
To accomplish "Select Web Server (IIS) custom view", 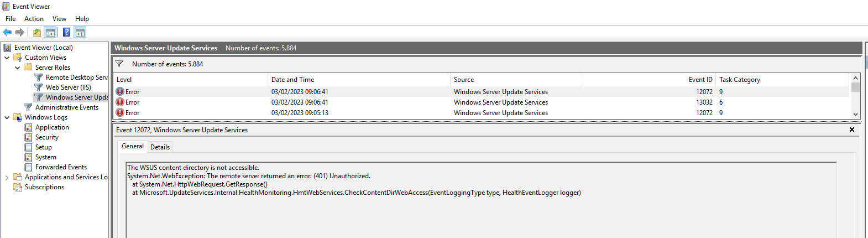I will point(69,87).
